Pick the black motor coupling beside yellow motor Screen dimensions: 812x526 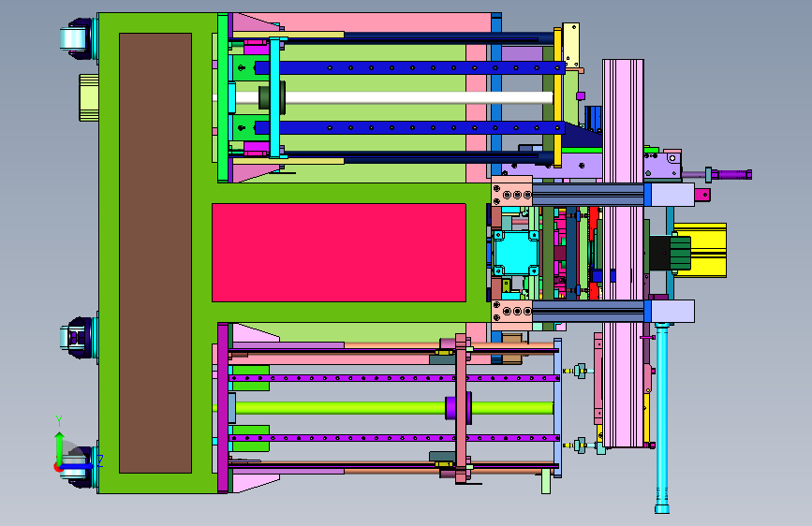coord(660,253)
